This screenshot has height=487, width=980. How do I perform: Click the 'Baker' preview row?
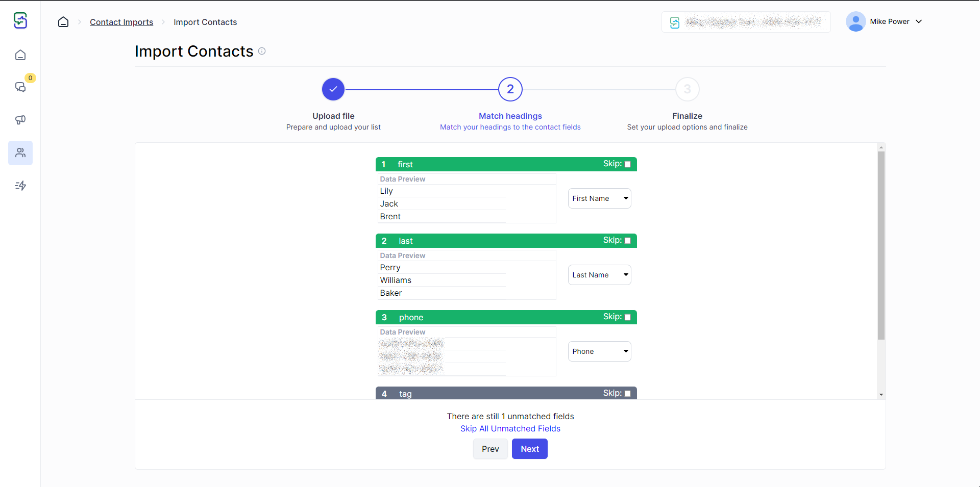point(442,293)
